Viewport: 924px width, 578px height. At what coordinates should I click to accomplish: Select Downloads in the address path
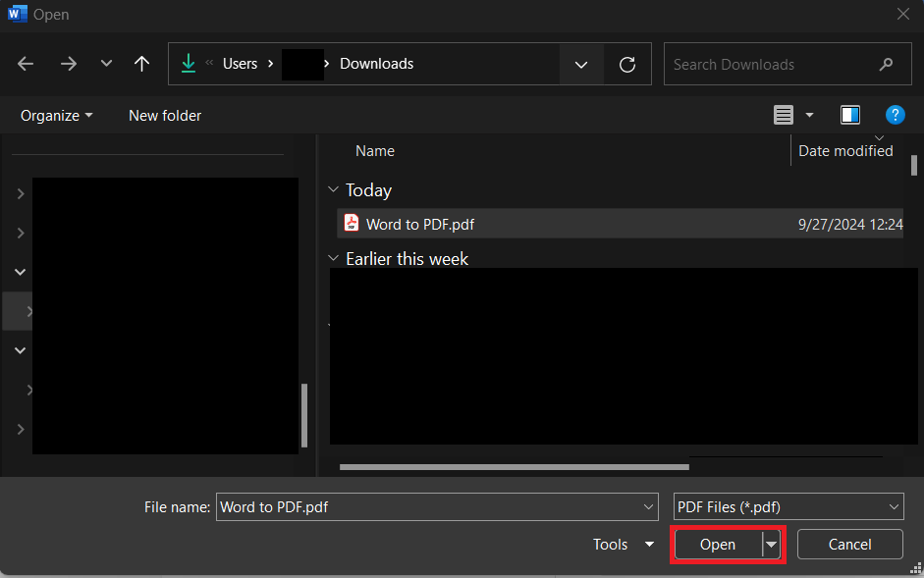[376, 64]
